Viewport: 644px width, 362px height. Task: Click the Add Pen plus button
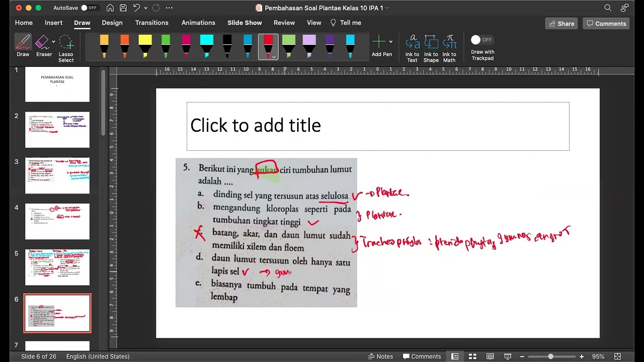[x=379, y=42]
